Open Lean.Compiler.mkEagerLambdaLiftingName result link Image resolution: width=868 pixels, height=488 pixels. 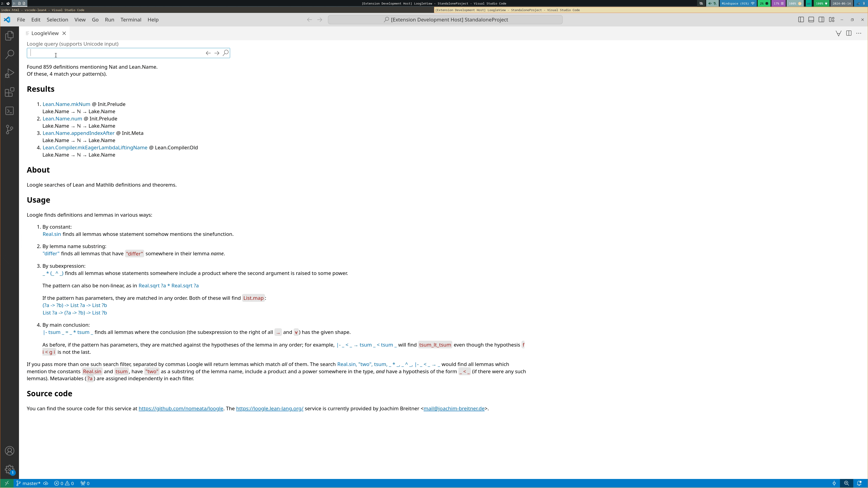coord(95,148)
